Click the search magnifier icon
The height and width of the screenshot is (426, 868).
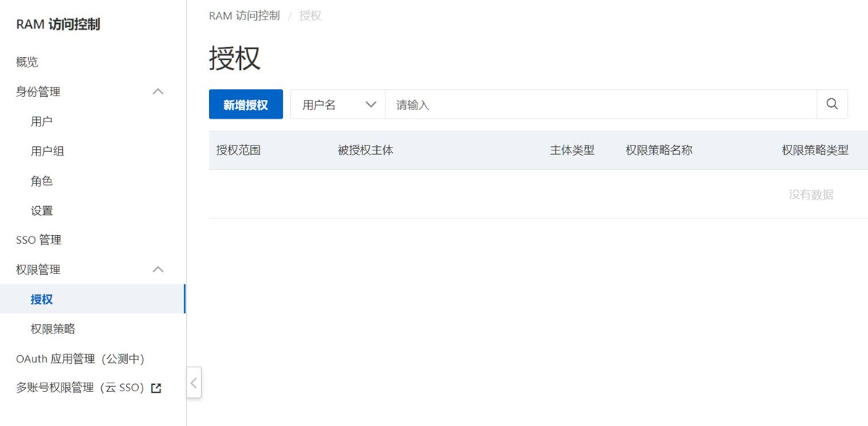(832, 104)
